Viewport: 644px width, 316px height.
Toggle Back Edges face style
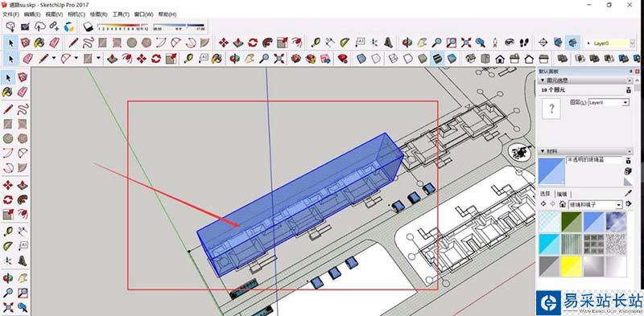pos(375,59)
